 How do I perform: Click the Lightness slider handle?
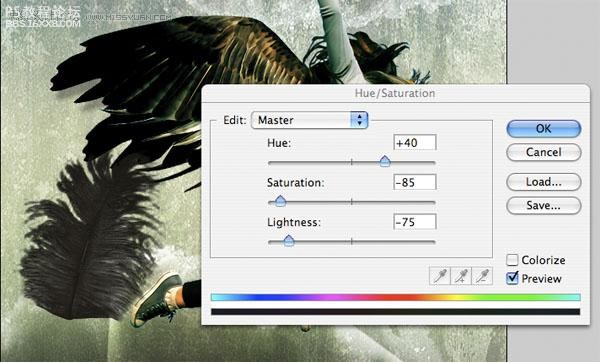pyautogui.click(x=289, y=241)
